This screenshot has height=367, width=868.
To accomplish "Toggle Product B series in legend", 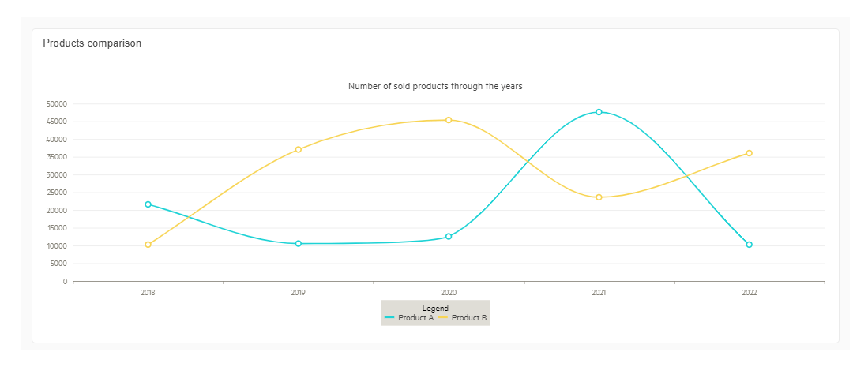I will [x=469, y=318].
